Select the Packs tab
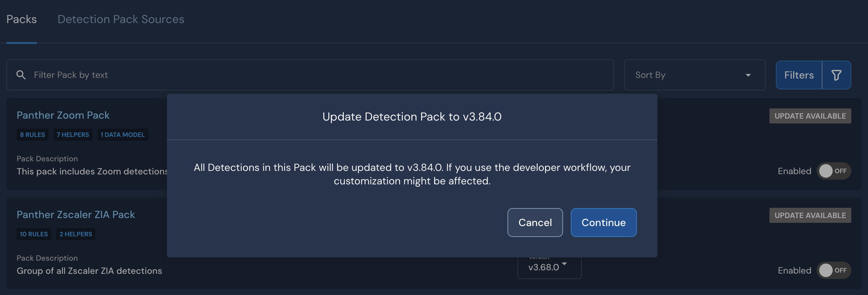 point(21,19)
